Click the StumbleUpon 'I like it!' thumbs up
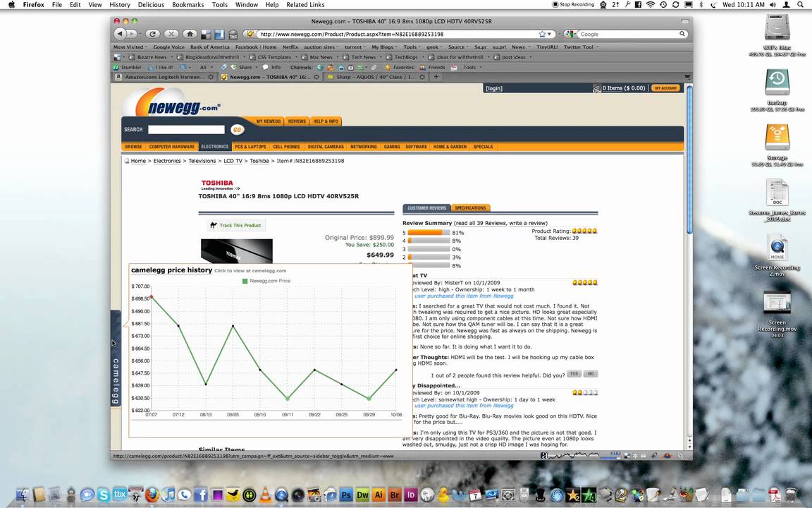 [160, 68]
